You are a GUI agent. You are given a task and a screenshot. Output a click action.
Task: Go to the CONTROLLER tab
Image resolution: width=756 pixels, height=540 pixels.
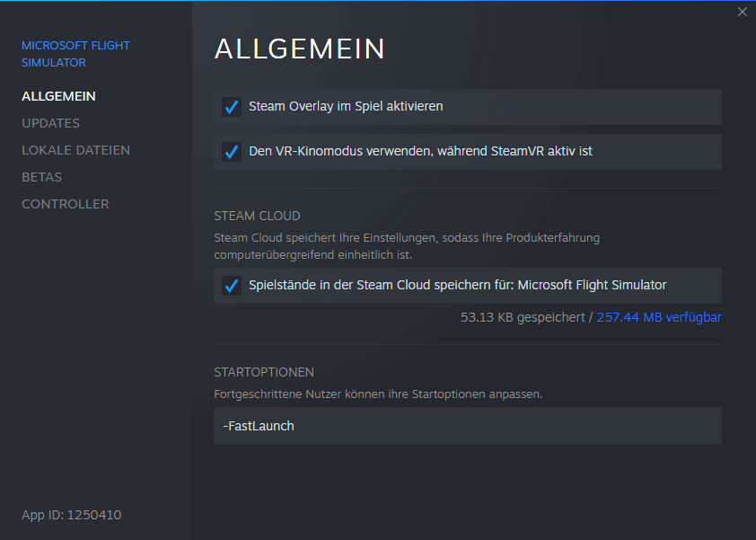pyautogui.click(x=65, y=204)
